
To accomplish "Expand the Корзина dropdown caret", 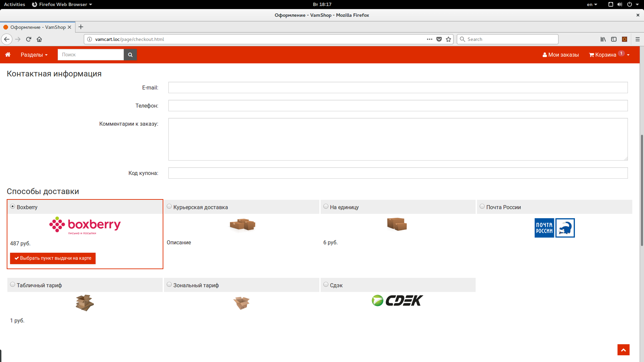I will (x=628, y=55).
